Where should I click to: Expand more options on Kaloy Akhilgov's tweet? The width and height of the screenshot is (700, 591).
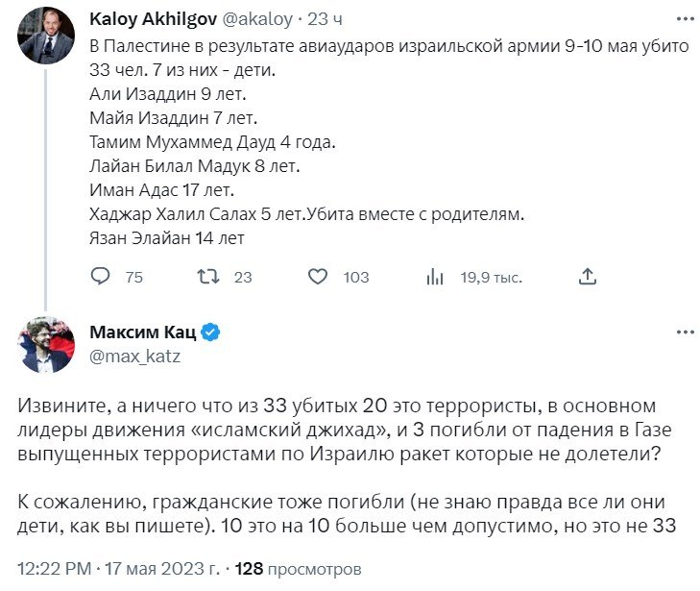685,18
